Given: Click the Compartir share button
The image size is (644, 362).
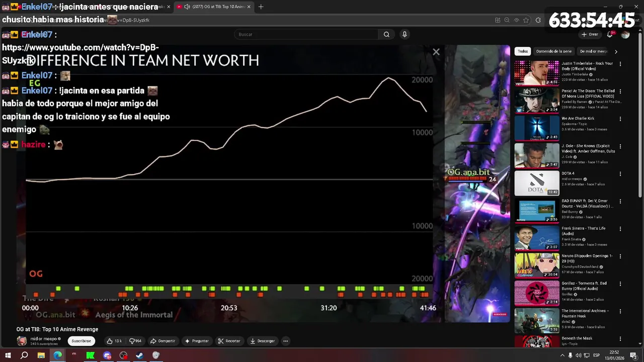Looking at the screenshot, I should click(163, 341).
